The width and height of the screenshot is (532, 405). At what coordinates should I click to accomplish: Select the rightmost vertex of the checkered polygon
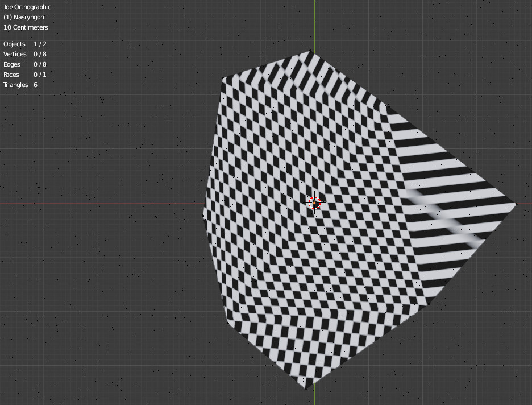tap(517, 204)
